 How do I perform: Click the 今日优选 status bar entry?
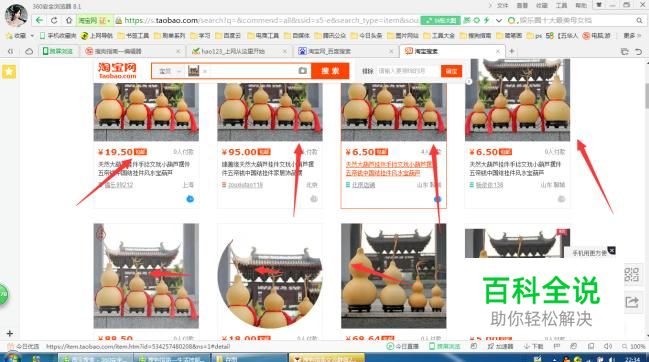[x=23, y=346]
